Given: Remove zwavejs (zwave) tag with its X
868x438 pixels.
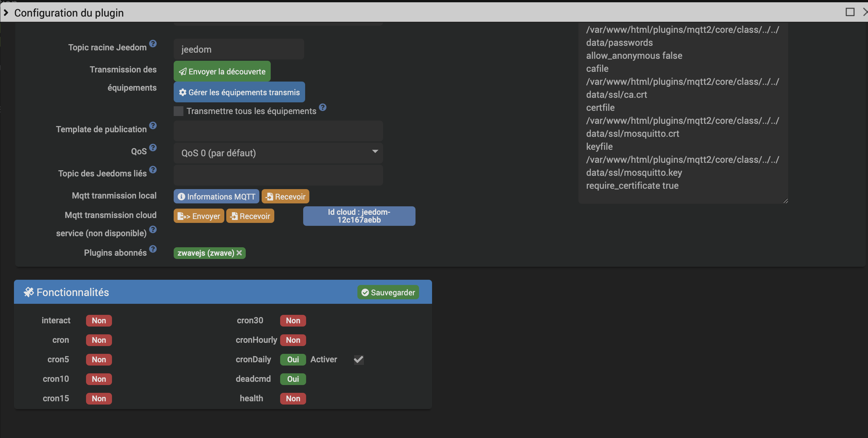Looking at the screenshot, I should click(239, 253).
